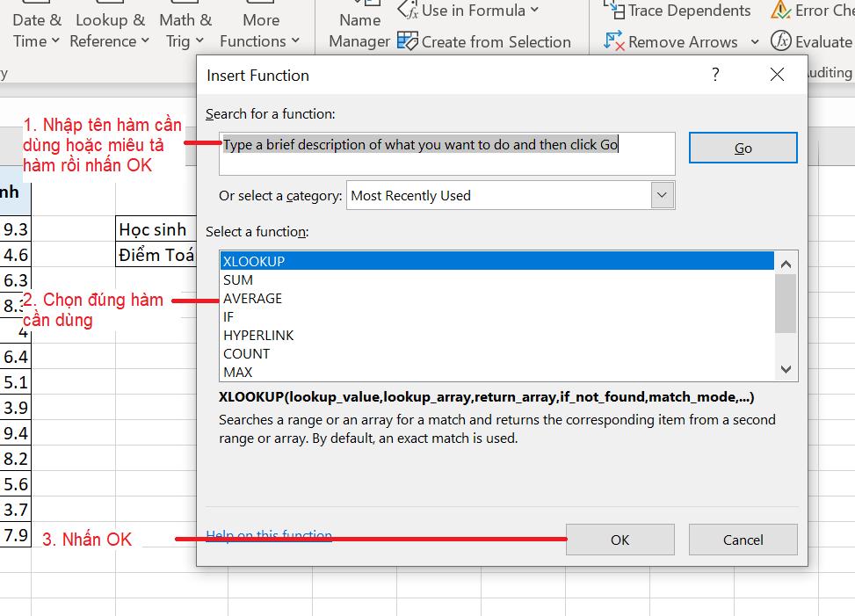
Task: Click Cancel to dismiss the dialog
Action: (743, 539)
